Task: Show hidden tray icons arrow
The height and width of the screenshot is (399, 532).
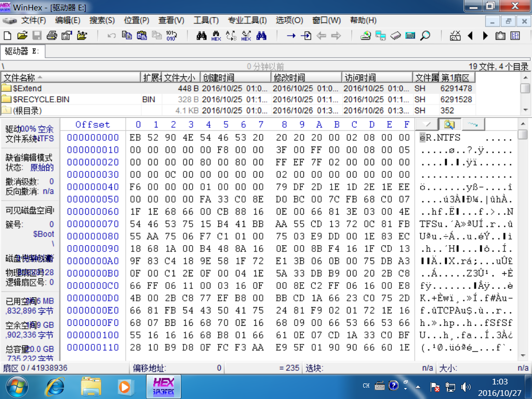Action: pyautogui.click(x=418, y=387)
